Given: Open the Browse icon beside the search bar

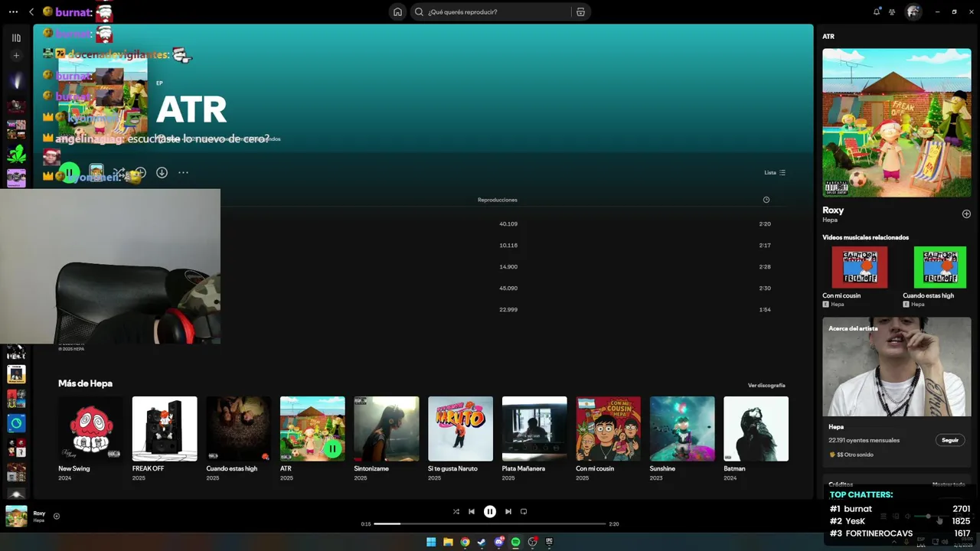Looking at the screenshot, I should 580,11.
